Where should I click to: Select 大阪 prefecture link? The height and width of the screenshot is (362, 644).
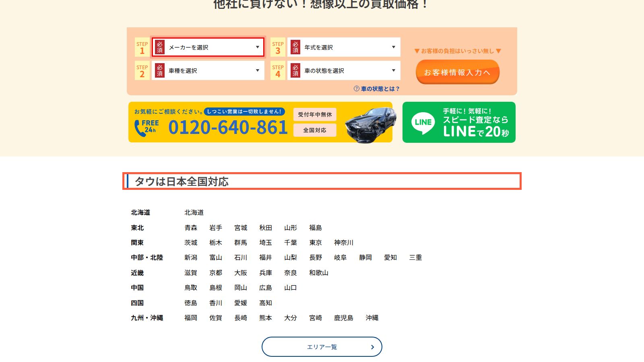[241, 273]
